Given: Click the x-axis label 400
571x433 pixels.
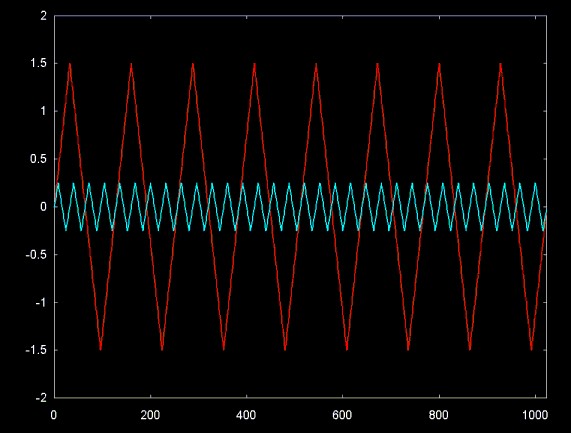Looking at the screenshot, I should click(246, 415).
